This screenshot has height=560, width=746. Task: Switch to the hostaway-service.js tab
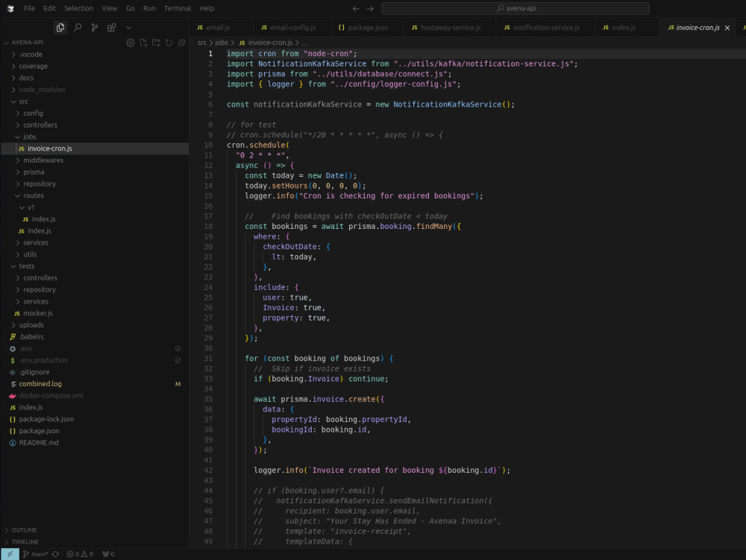tap(450, 28)
